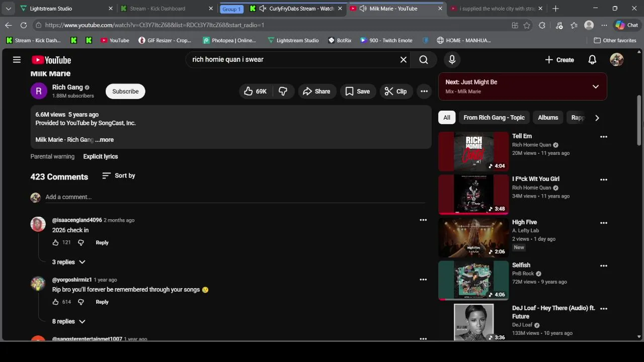Dislike the 'Rip bro' comment
Viewport: 644px width, 362px height.
click(80, 302)
